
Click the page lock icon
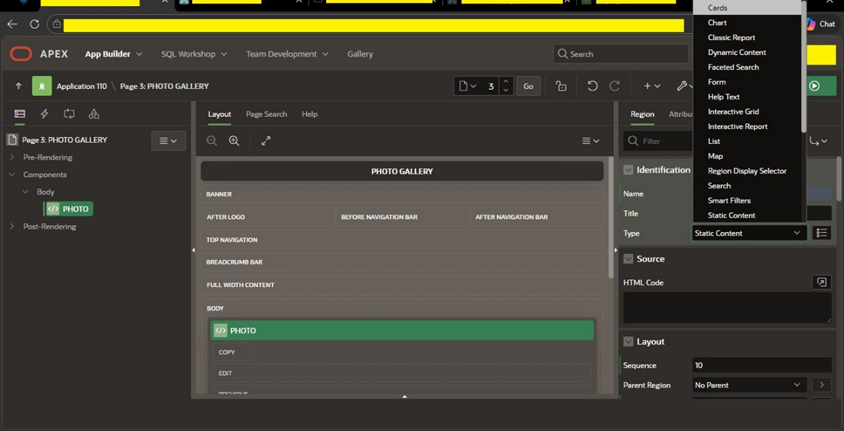(561, 86)
